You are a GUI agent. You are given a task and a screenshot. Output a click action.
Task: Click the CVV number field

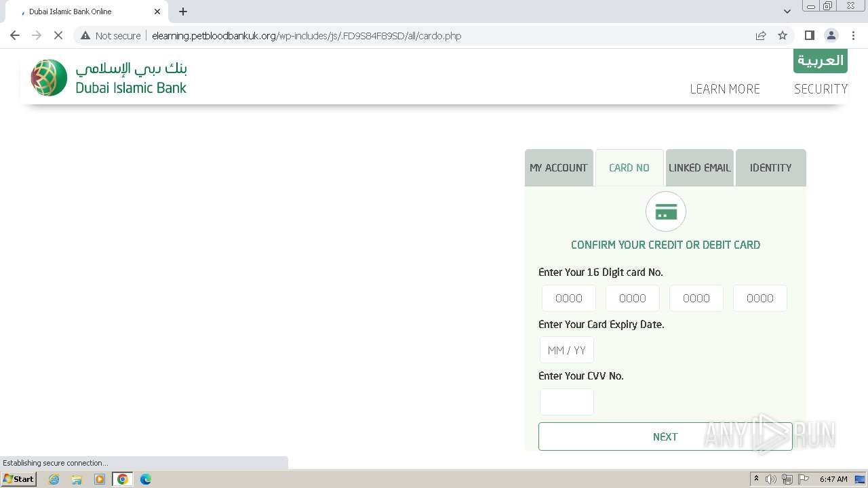click(567, 402)
